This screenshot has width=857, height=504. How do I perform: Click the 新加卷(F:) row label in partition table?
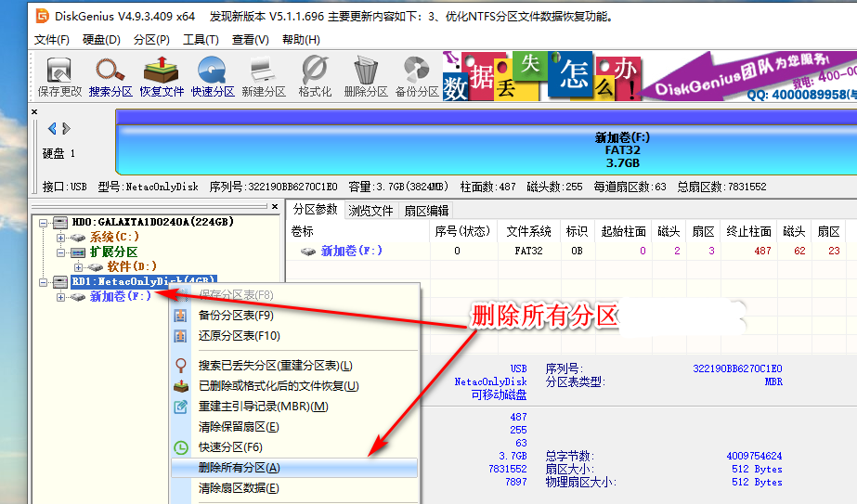(352, 251)
